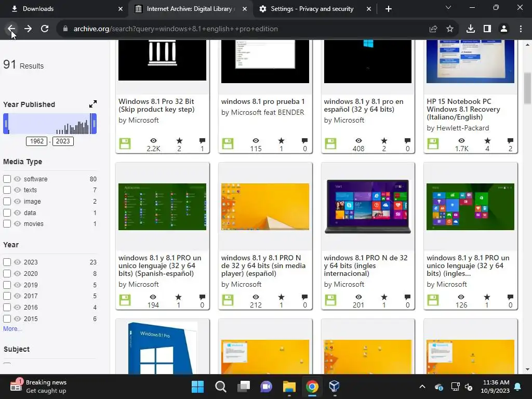This screenshot has height=399, width=532.
Task: Bookmark this page with the star icon
Action: pos(450,29)
